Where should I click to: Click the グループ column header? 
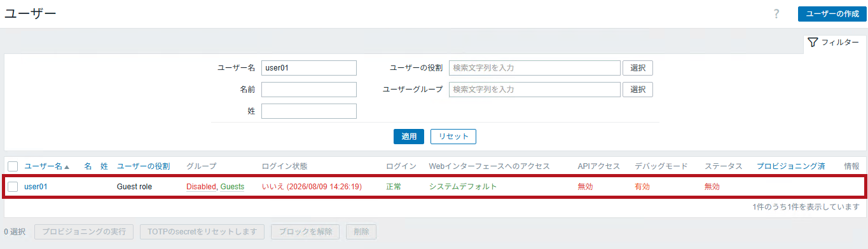(x=202, y=166)
